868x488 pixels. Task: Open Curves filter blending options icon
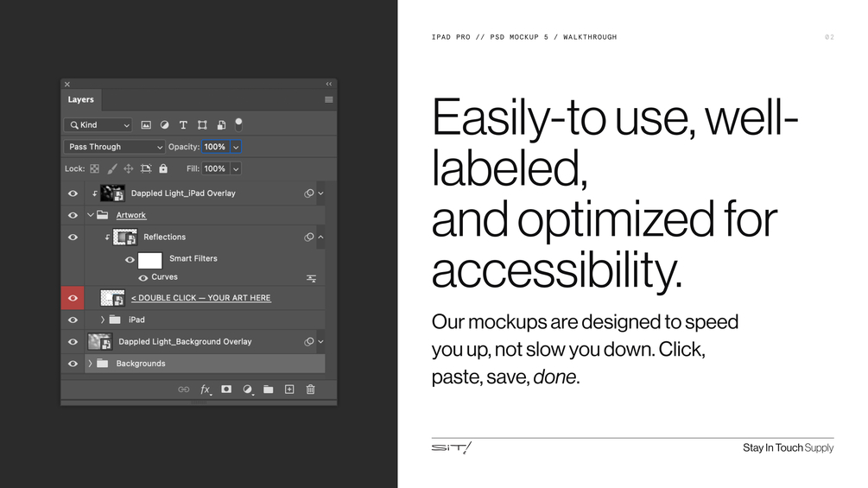[312, 278]
